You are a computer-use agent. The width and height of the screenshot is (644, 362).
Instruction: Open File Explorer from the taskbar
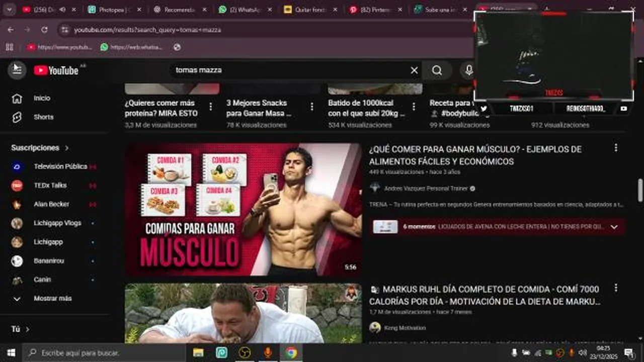click(x=198, y=353)
